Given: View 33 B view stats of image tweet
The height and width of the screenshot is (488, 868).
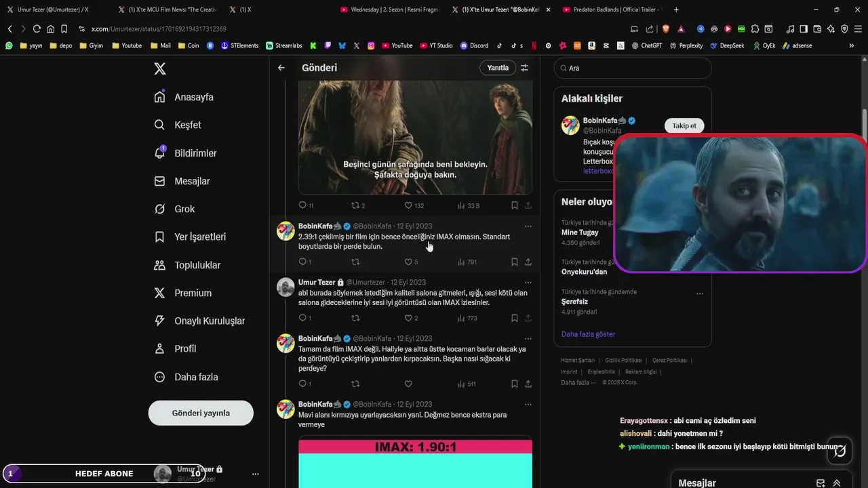Looking at the screenshot, I should [469, 205].
